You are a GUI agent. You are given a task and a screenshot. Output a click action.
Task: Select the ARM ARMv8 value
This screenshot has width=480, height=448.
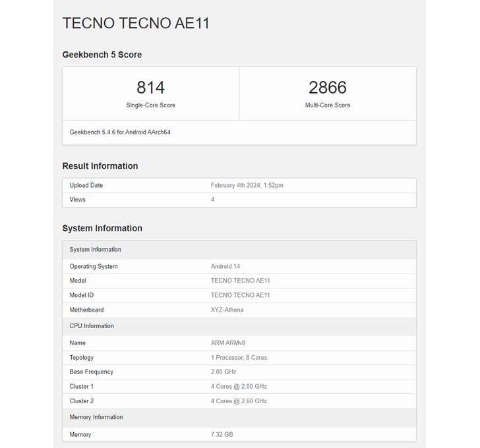coord(228,343)
